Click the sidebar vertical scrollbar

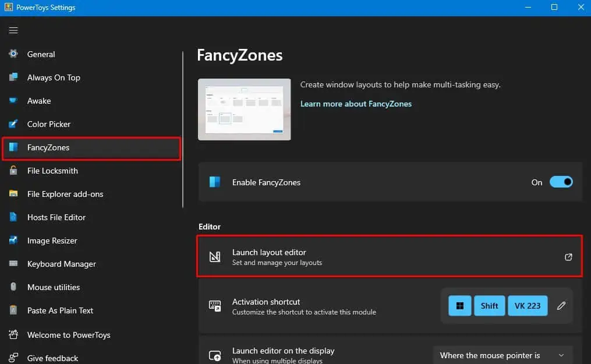point(183,129)
